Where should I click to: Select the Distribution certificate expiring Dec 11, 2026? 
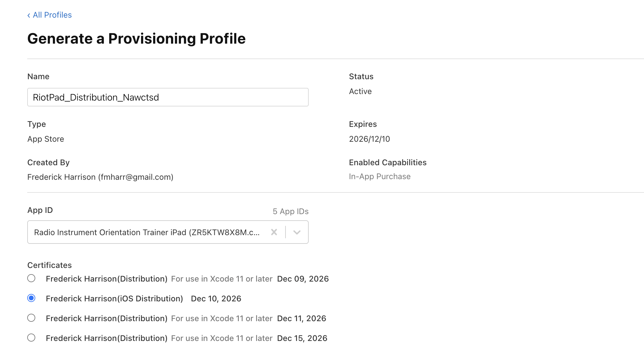(31, 318)
